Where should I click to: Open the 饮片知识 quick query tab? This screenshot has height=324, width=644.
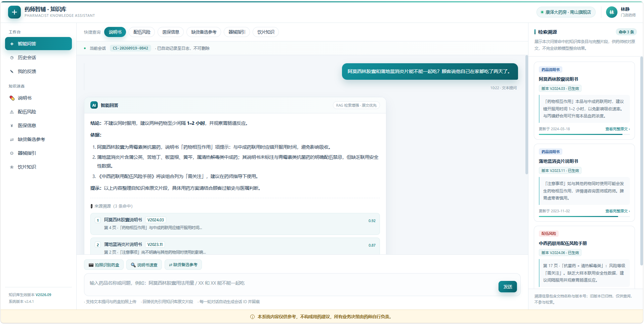click(x=266, y=32)
